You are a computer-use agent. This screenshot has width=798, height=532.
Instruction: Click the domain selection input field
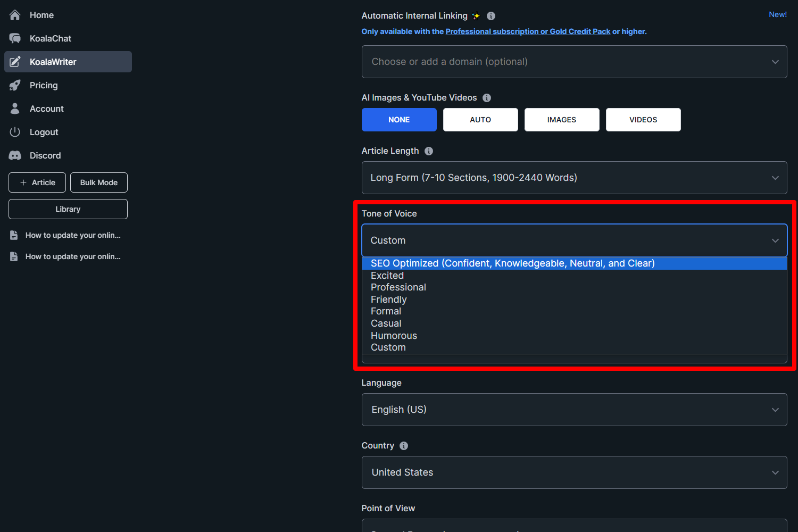pyautogui.click(x=567, y=62)
